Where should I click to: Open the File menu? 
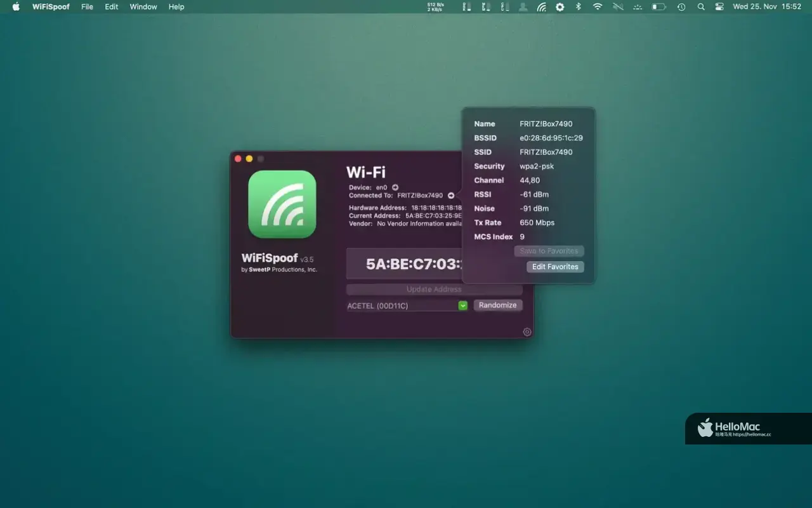coord(87,7)
